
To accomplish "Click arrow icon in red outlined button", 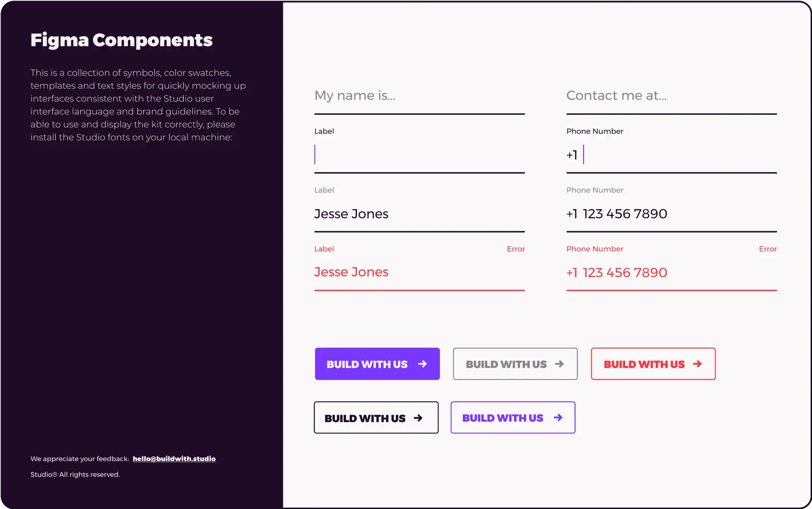I will coord(697,364).
